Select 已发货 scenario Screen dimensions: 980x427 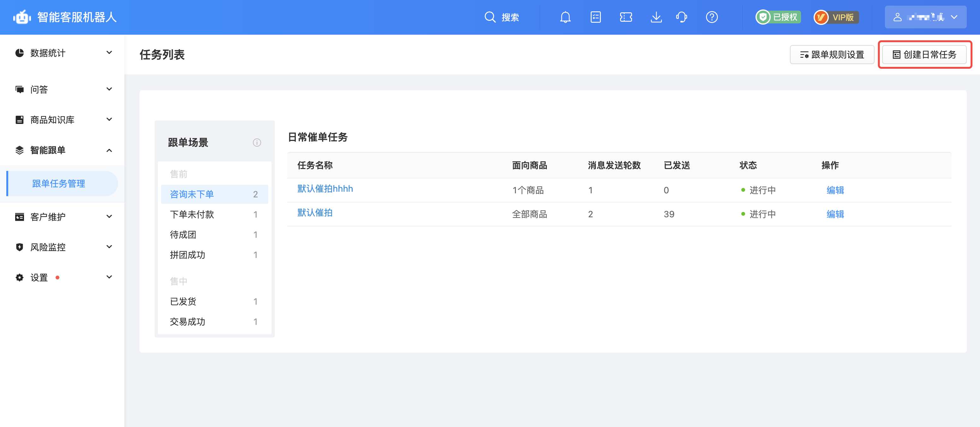[214, 301]
